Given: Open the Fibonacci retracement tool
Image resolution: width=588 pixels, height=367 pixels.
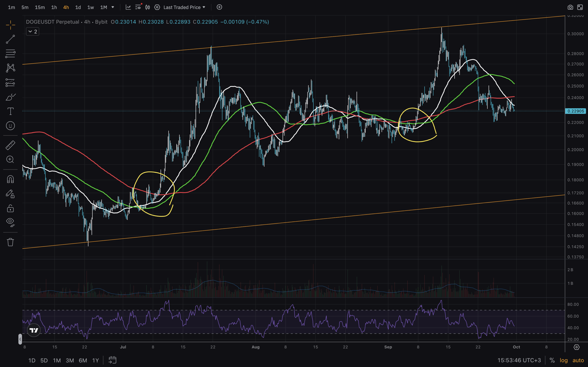Looking at the screenshot, I should (x=10, y=53).
